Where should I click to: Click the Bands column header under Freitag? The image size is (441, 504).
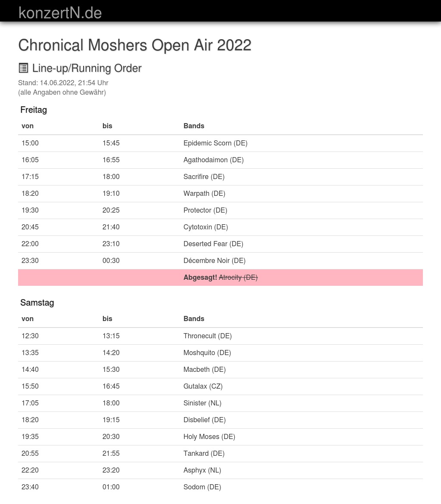point(194,126)
